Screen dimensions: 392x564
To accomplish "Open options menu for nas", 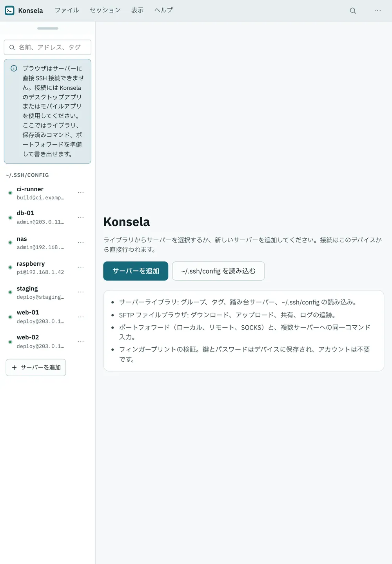I will (81, 243).
